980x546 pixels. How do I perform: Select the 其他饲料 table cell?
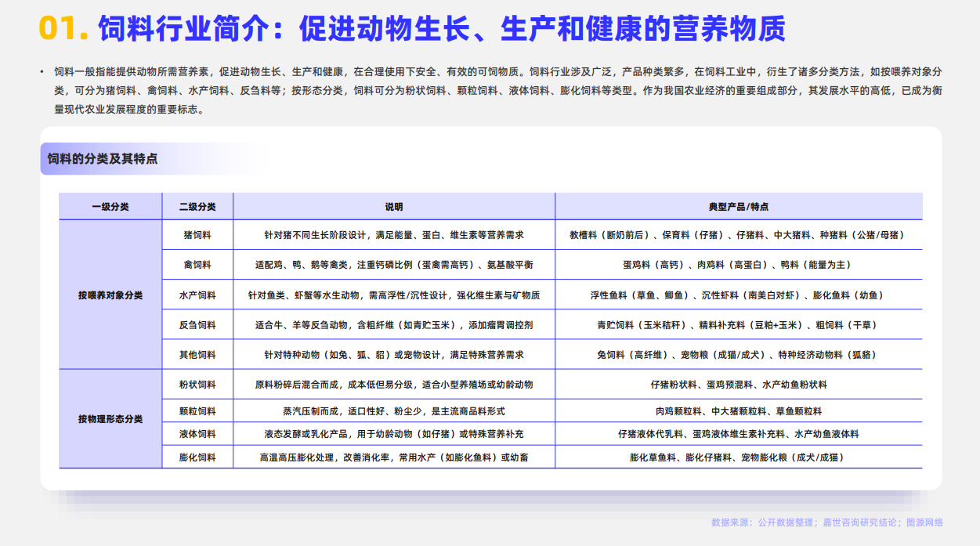[197, 355]
